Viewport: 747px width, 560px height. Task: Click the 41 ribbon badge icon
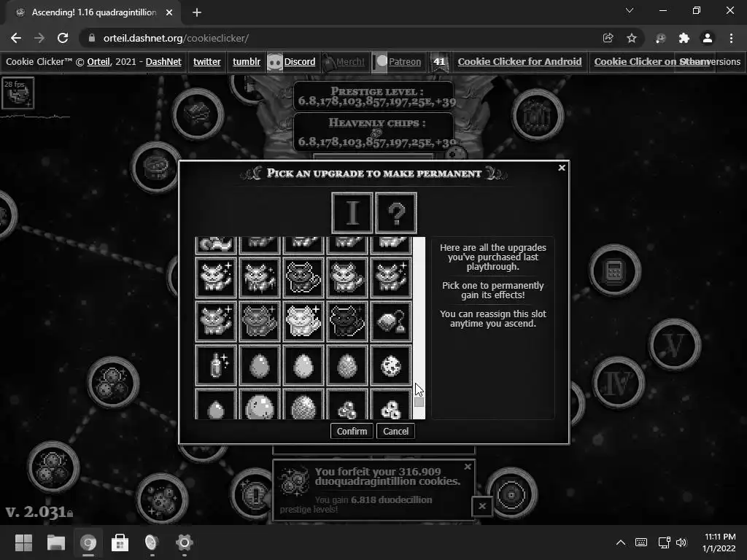coord(439,62)
